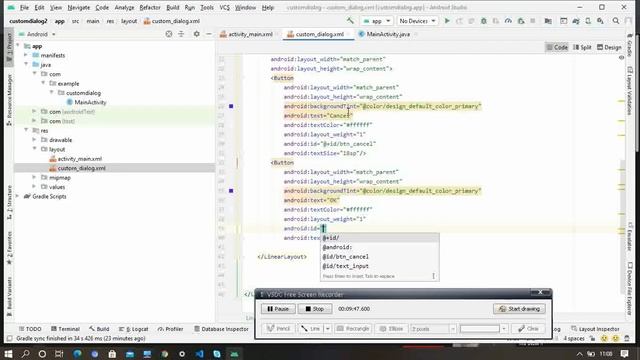
Task: Open Task View in the taskbar
Action: (x=59, y=353)
